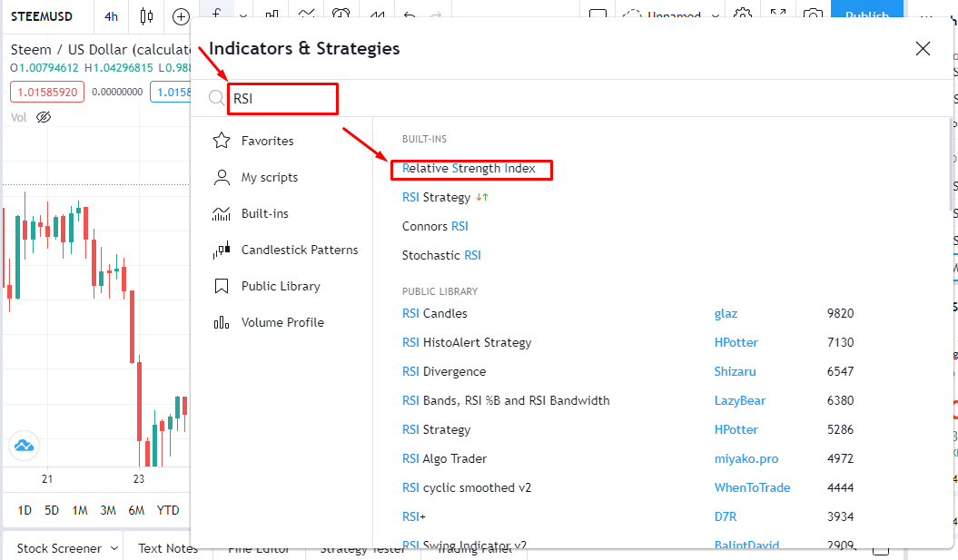This screenshot has width=958, height=560.
Task: Open author Shizaru profile
Action: pos(735,371)
